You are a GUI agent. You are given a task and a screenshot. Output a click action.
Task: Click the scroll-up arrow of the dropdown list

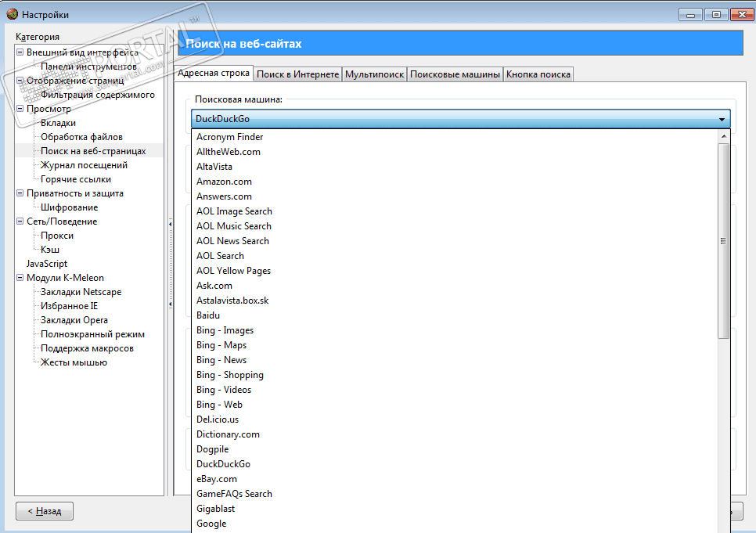[724, 136]
